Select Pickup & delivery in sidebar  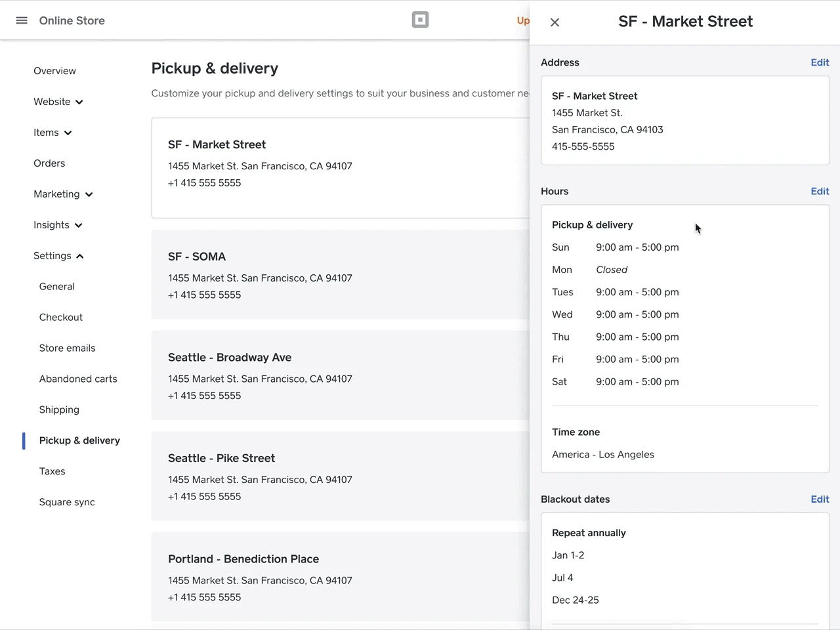pyautogui.click(x=79, y=441)
